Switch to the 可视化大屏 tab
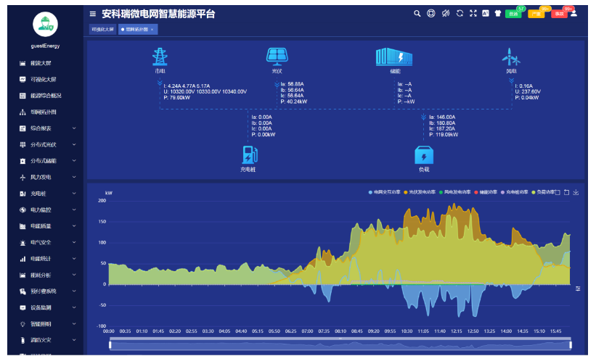This screenshot has height=364, width=596. [x=102, y=29]
